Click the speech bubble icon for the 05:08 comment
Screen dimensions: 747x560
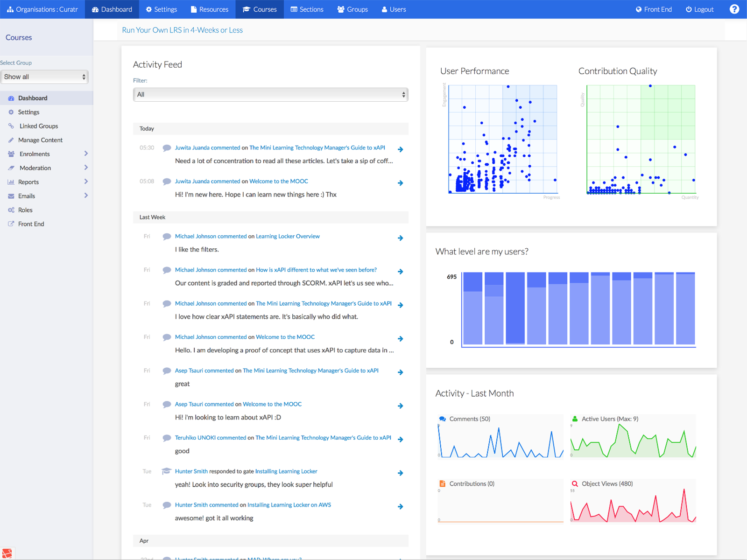click(x=167, y=182)
